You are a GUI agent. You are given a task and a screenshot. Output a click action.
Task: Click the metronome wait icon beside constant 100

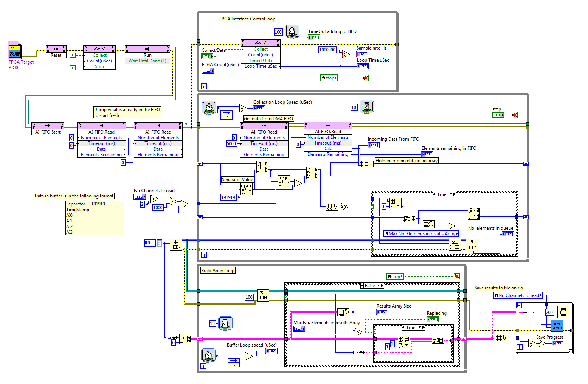tap(292, 32)
